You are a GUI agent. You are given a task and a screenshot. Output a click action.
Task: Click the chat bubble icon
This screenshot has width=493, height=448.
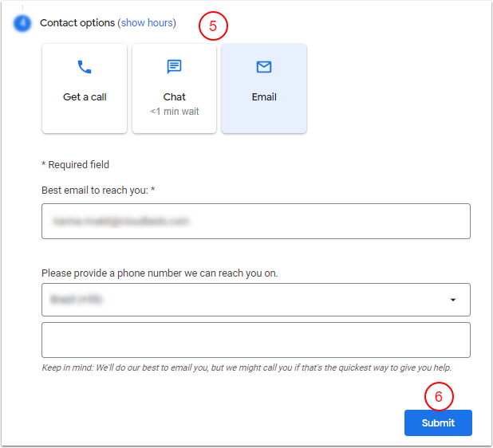click(174, 68)
